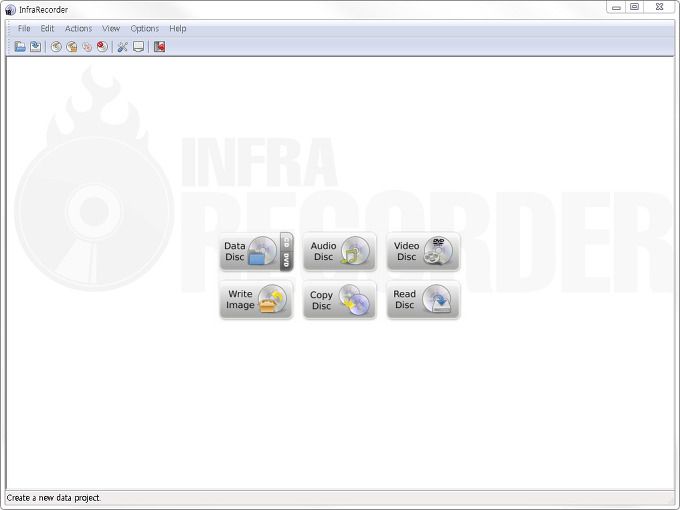The width and height of the screenshot is (680, 510).
Task: Select the CD tab on Data Disc
Action: pyautogui.click(x=286, y=242)
